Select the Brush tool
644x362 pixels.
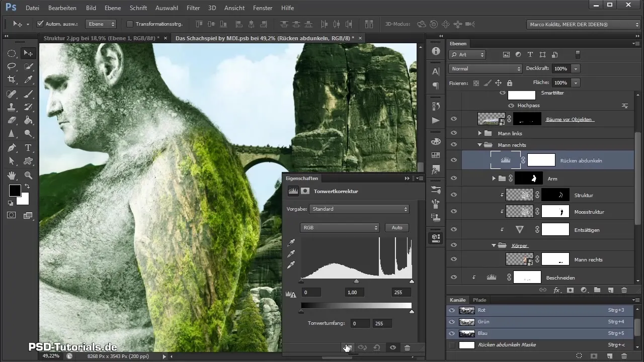click(28, 94)
